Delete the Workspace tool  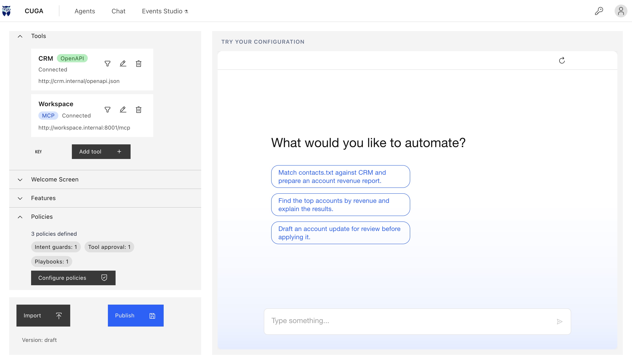click(139, 109)
